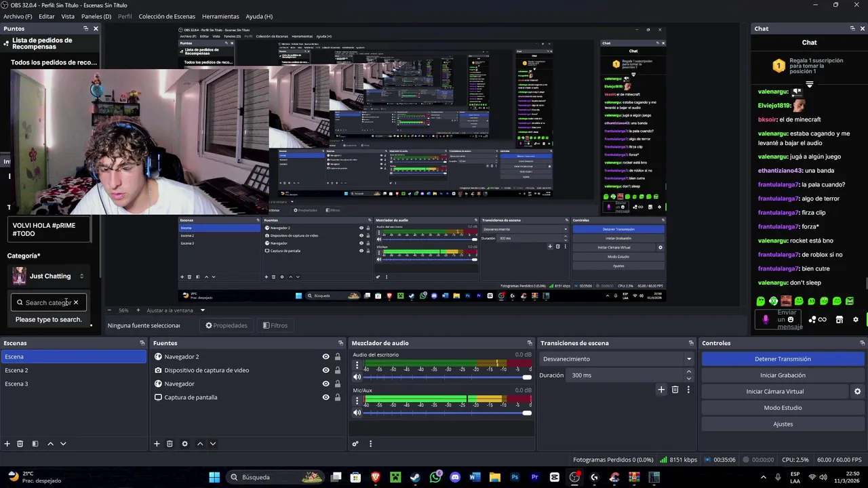The height and width of the screenshot is (488, 868).
Task: Delete the selected scene using trash icon
Action: (x=20, y=444)
